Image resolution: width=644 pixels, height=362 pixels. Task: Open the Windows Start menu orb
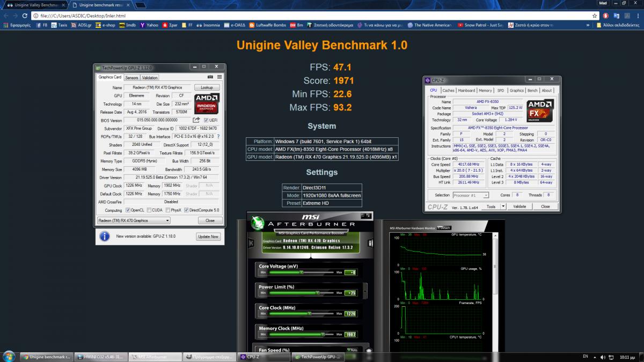coord(9,356)
